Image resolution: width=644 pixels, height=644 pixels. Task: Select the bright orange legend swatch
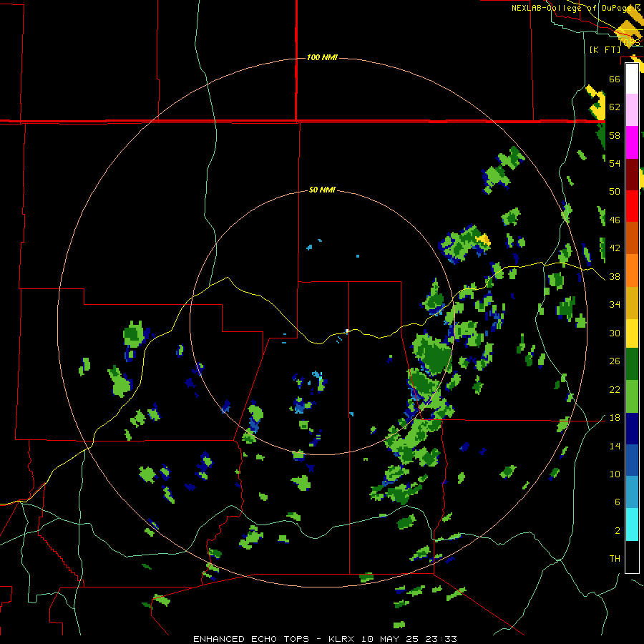tap(632, 270)
